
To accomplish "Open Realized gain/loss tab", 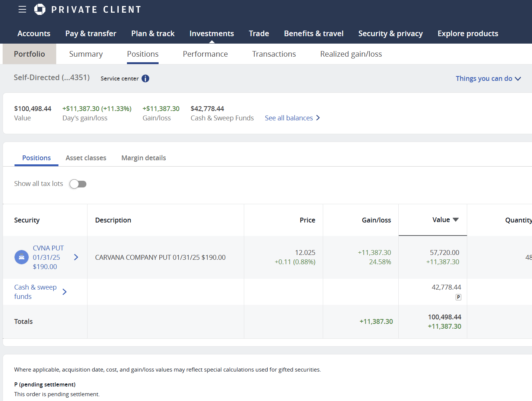I will (351, 54).
